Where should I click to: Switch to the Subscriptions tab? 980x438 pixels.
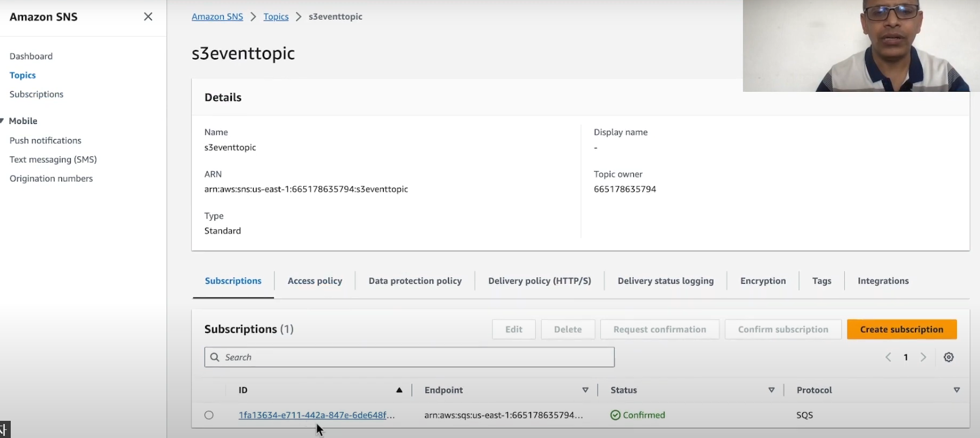(x=233, y=281)
